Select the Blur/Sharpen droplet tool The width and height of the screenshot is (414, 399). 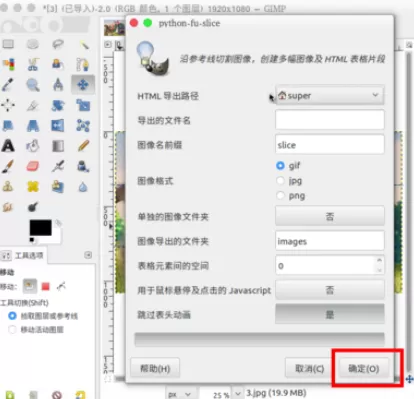[83, 187]
